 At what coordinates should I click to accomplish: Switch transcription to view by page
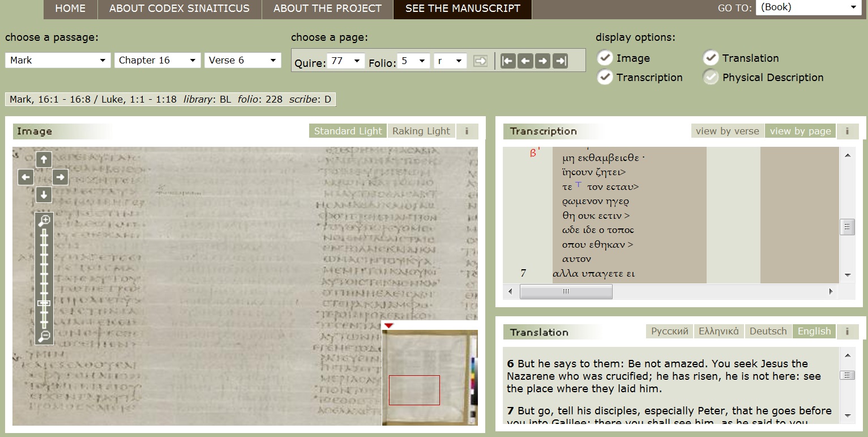coord(800,131)
